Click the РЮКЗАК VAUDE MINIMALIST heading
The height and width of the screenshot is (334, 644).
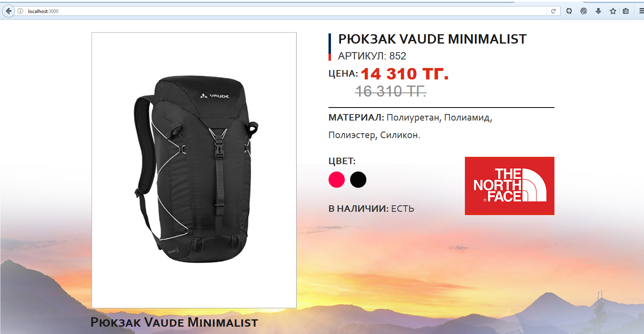[x=432, y=39]
